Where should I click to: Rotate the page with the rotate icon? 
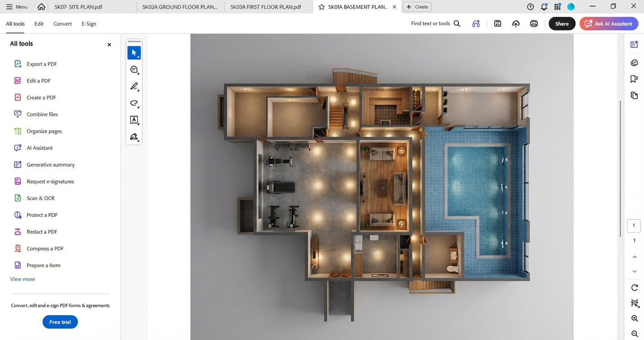coord(634,288)
